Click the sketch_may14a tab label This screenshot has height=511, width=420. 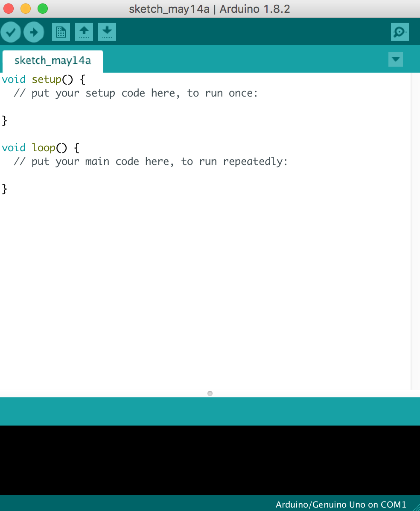(x=52, y=61)
